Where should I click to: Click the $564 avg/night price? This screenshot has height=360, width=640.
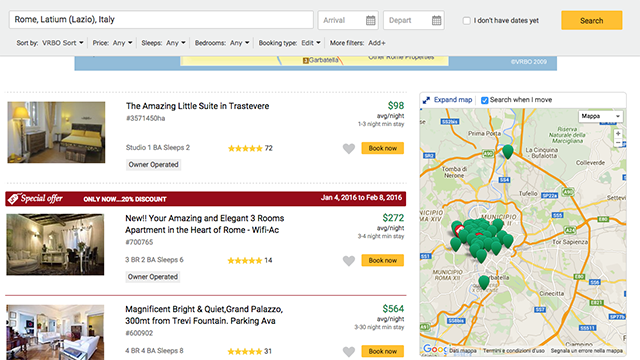point(393,309)
